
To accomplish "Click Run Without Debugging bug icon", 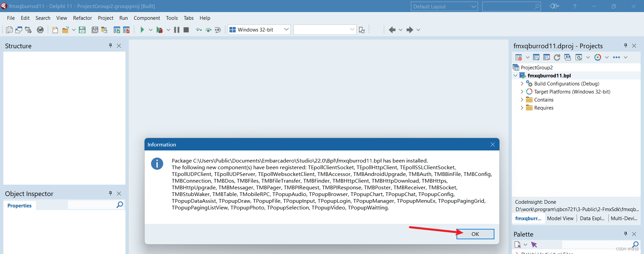I will point(160,30).
